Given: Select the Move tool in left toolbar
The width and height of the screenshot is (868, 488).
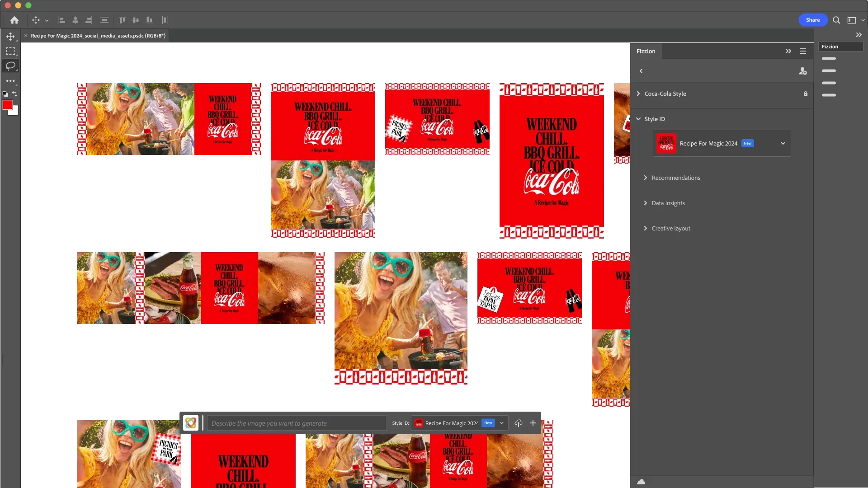Looking at the screenshot, I should (10, 36).
